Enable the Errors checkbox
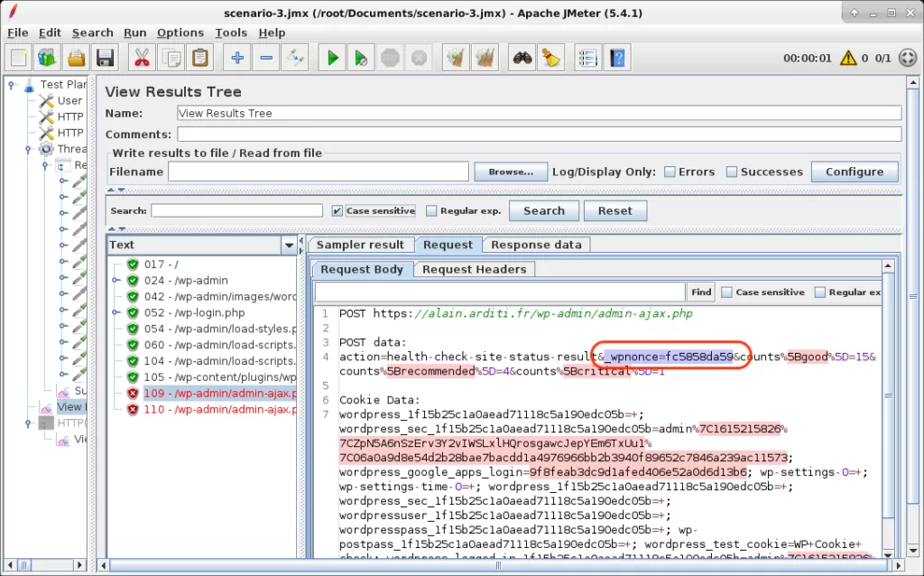 pos(670,172)
